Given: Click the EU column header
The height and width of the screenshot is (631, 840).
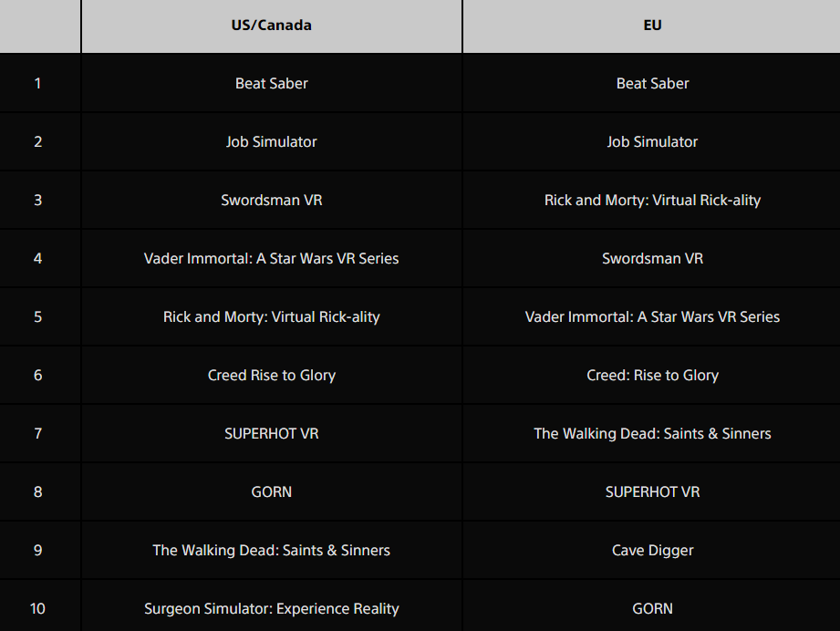Looking at the screenshot, I should pyautogui.click(x=652, y=26).
